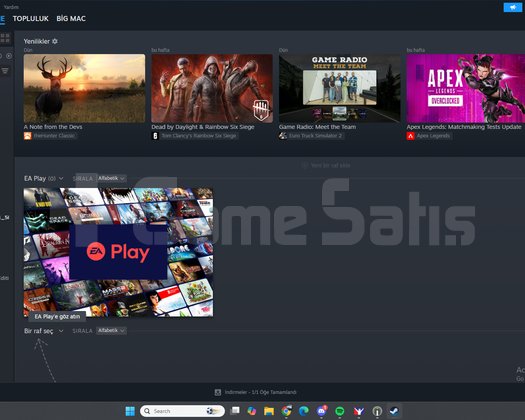Open A Note from the Devs news title

pyautogui.click(x=53, y=127)
